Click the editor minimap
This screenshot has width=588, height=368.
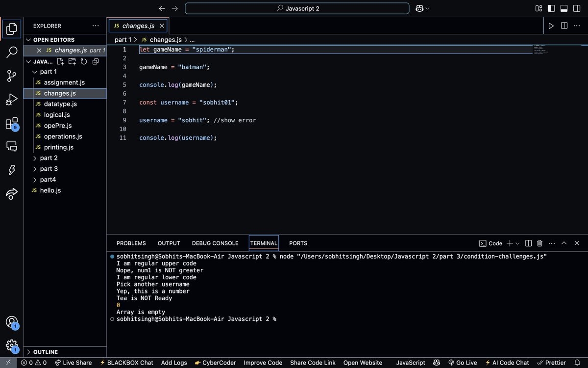(540, 49)
